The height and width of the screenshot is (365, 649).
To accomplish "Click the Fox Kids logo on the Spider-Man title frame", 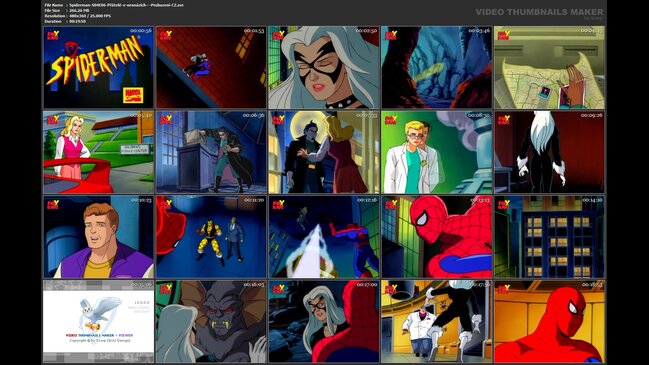I will click(x=53, y=35).
